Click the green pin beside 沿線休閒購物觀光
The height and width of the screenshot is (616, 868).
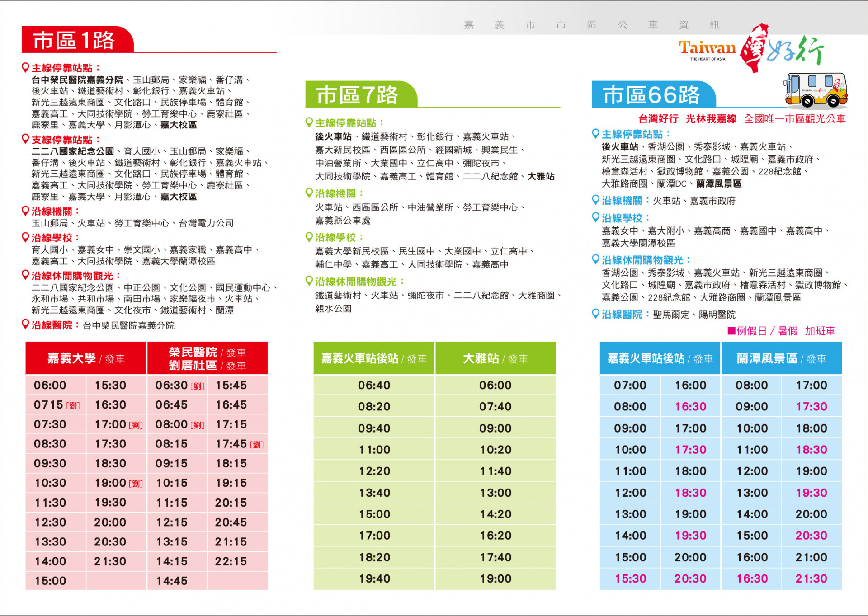[309, 282]
